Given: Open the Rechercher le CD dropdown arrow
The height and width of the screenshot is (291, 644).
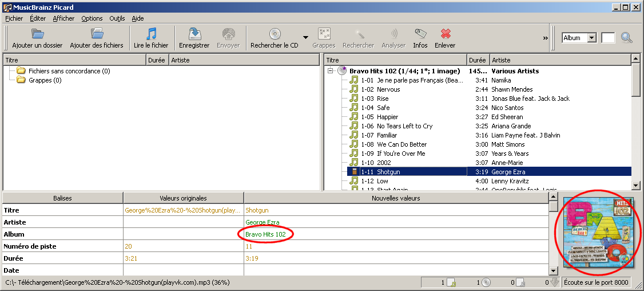Looking at the screenshot, I should pos(305,37).
